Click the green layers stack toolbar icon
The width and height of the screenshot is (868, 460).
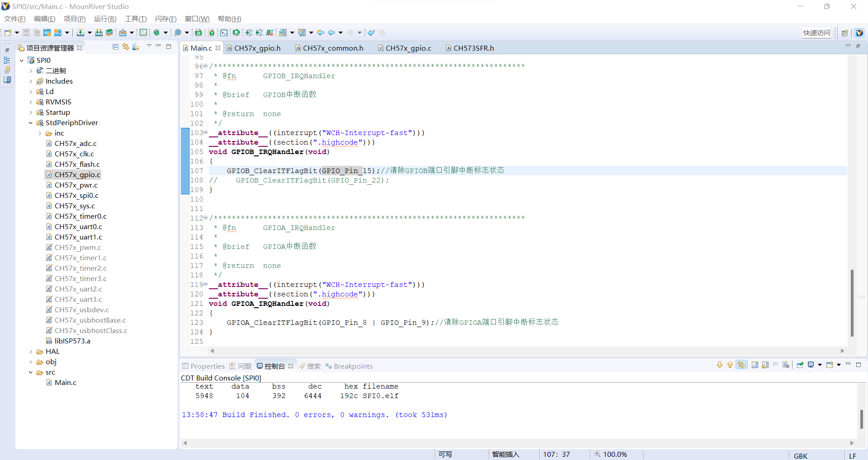click(109, 33)
